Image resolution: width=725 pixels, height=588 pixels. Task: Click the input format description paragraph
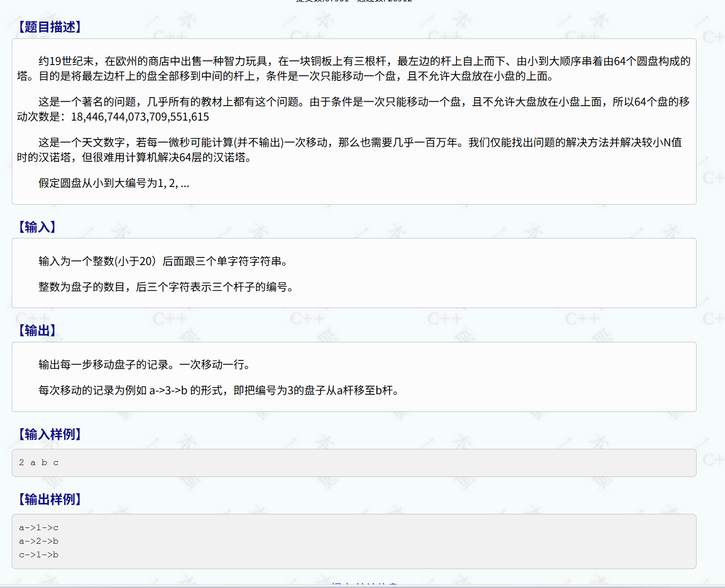pyautogui.click(x=163, y=261)
